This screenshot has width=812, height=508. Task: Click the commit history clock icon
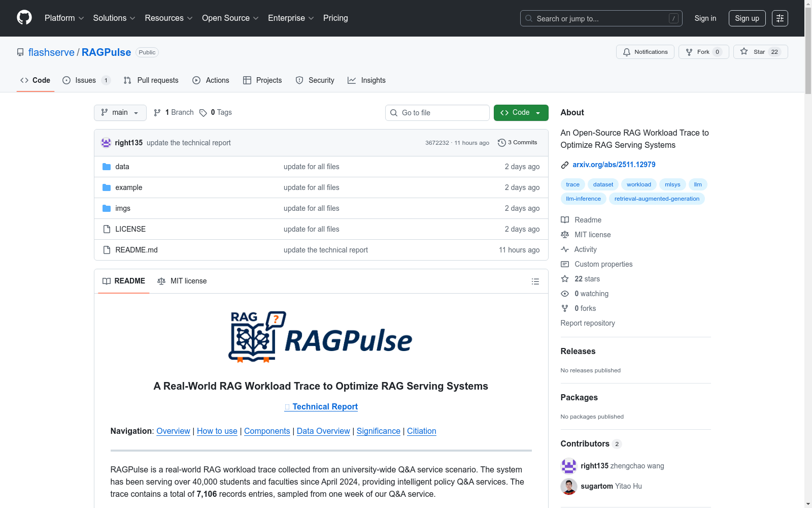tap(502, 143)
